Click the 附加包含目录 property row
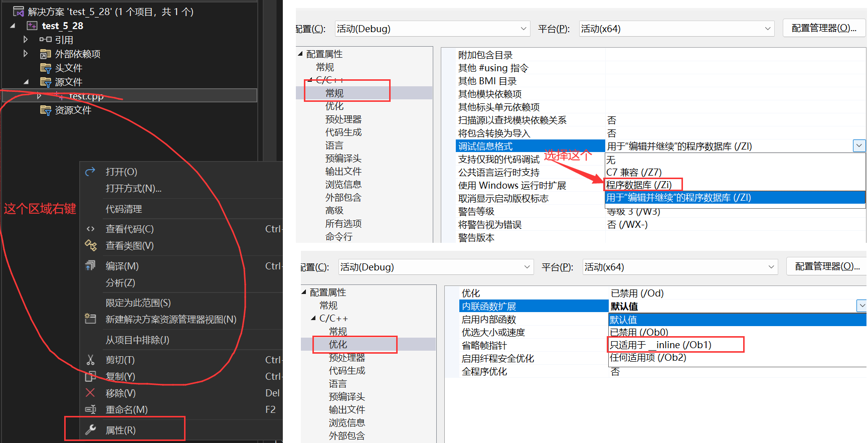868x443 pixels. 661,55
